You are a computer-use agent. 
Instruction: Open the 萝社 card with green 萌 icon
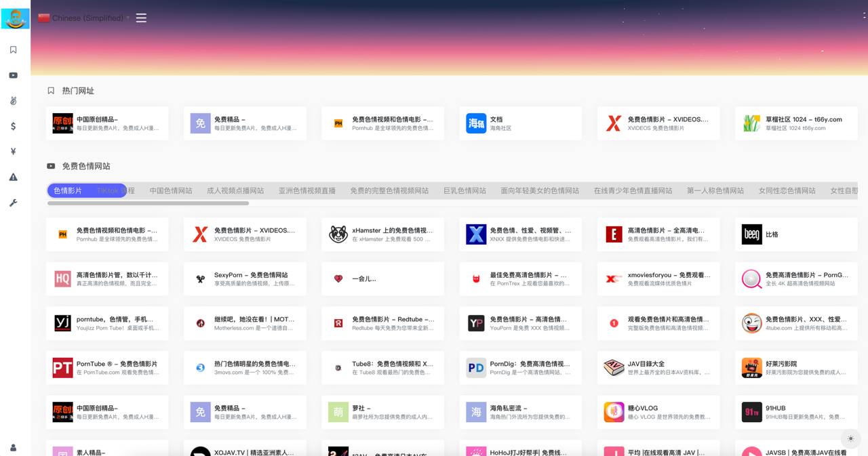382,412
